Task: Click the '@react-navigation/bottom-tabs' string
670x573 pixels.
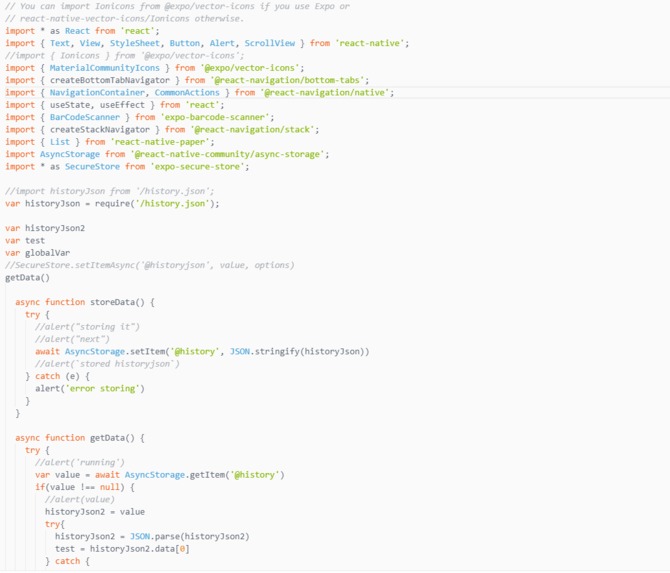Action: (287, 80)
